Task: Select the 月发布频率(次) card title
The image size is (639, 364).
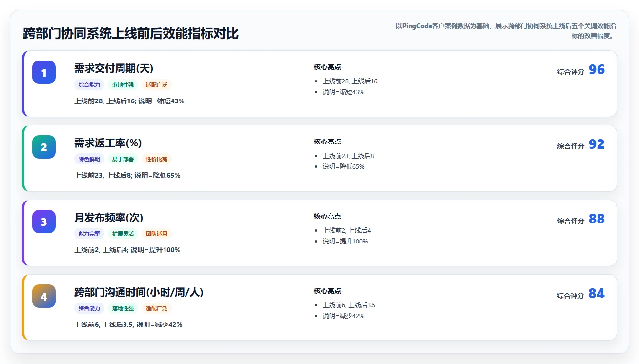Action: pyautogui.click(x=109, y=218)
